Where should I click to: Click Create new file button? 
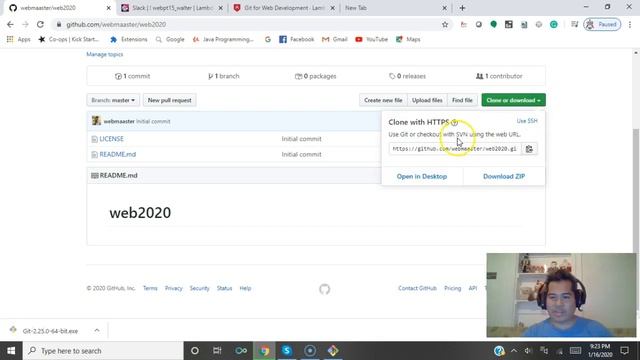tap(383, 100)
